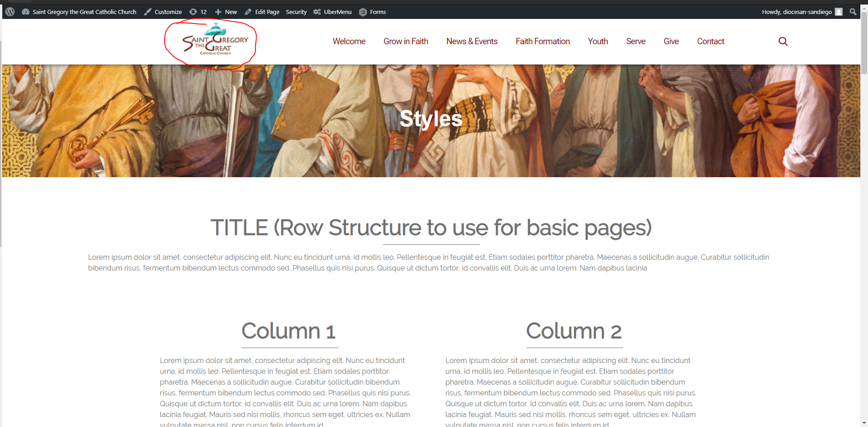
Task: Open the UberMenu gears icon
Action: pyautogui.click(x=317, y=12)
